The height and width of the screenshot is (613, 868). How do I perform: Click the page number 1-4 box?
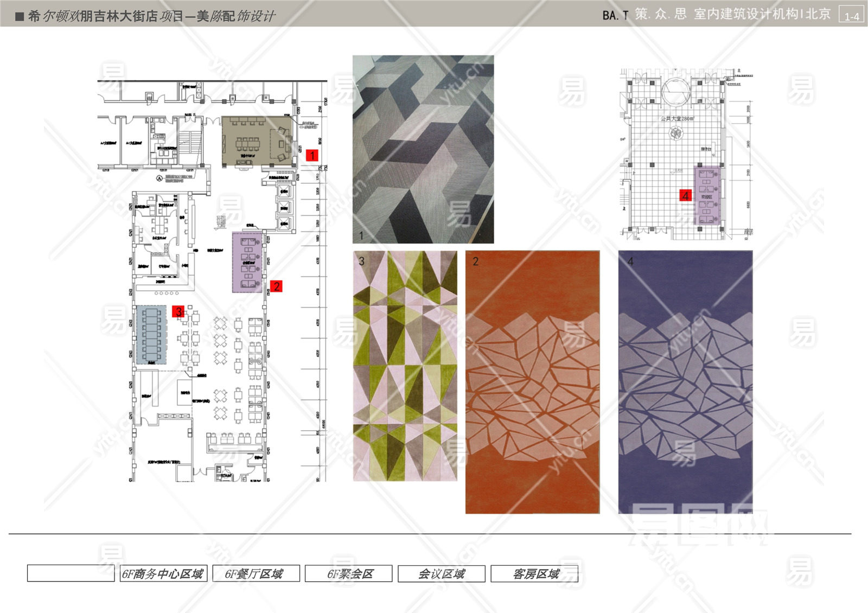tap(852, 15)
